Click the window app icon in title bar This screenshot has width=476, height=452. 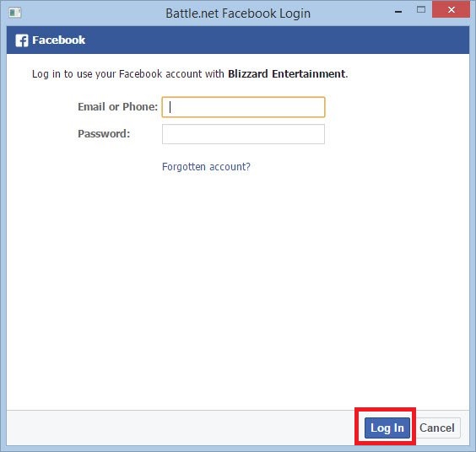[x=15, y=13]
